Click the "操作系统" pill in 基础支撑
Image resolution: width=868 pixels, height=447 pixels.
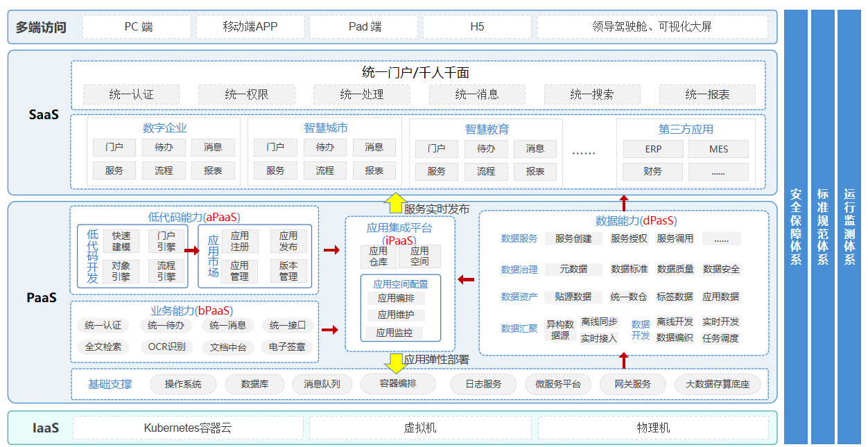click(x=183, y=384)
